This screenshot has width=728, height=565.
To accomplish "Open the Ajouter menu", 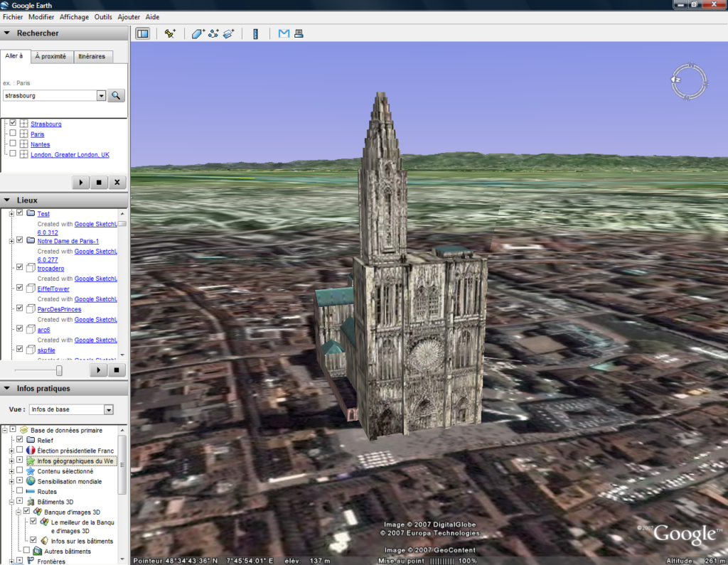I will (x=129, y=17).
